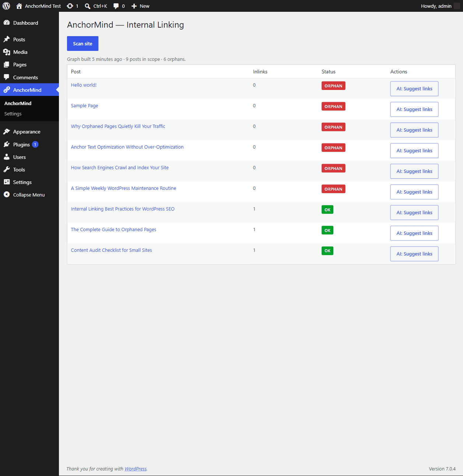The width and height of the screenshot is (463, 476).
Task: Open the Posts menu
Action: [29, 39]
